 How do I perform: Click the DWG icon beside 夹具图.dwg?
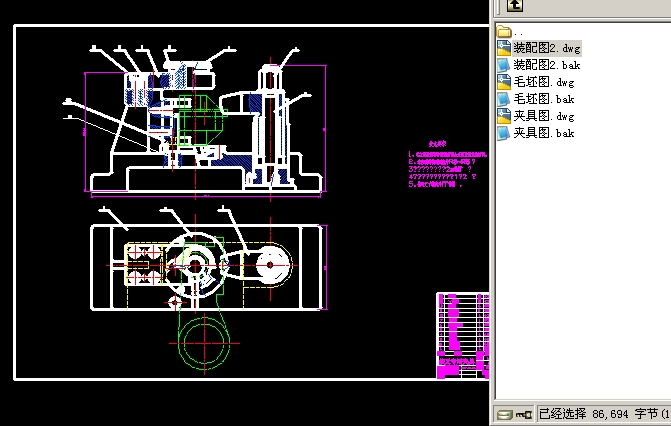[504, 116]
